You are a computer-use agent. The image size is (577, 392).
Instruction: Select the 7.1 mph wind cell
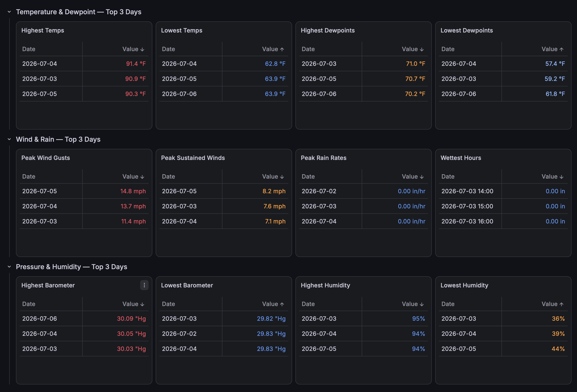255,221
